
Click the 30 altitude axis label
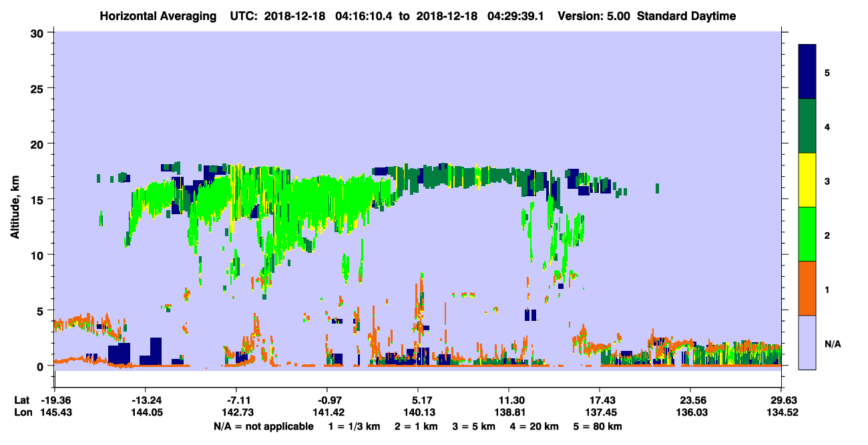click(x=37, y=33)
